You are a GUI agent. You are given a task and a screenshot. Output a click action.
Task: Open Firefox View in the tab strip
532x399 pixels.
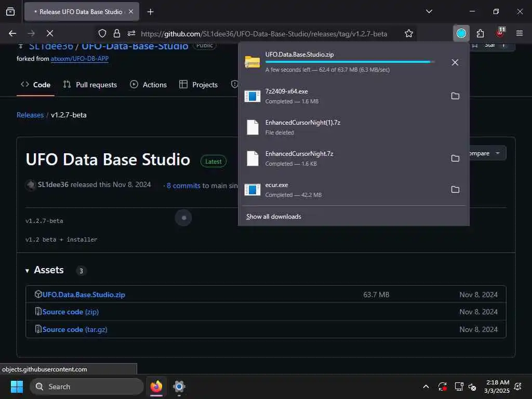(10, 12)
